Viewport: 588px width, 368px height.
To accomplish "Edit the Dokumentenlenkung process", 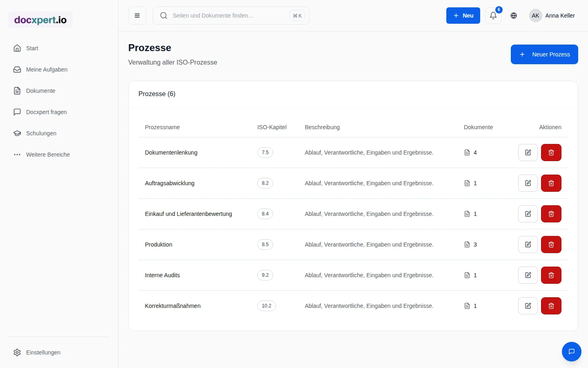I will [x=528, y=153].
